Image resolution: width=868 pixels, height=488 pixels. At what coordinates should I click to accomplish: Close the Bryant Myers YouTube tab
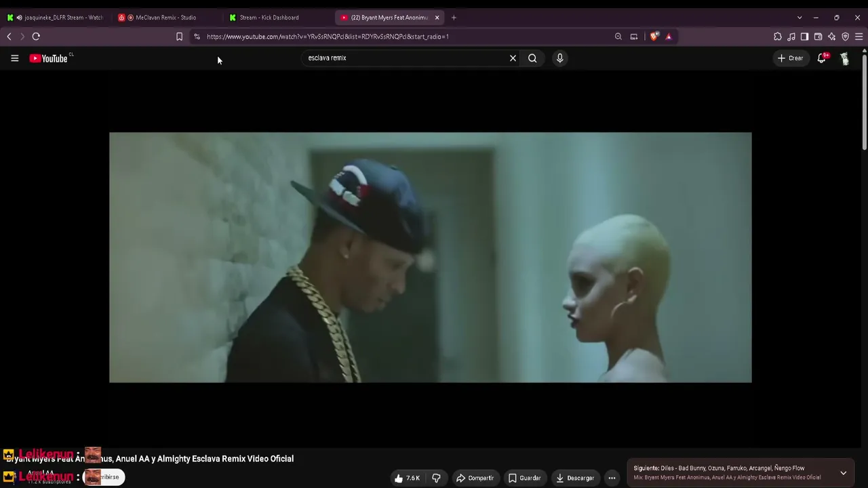click(437, 18)
